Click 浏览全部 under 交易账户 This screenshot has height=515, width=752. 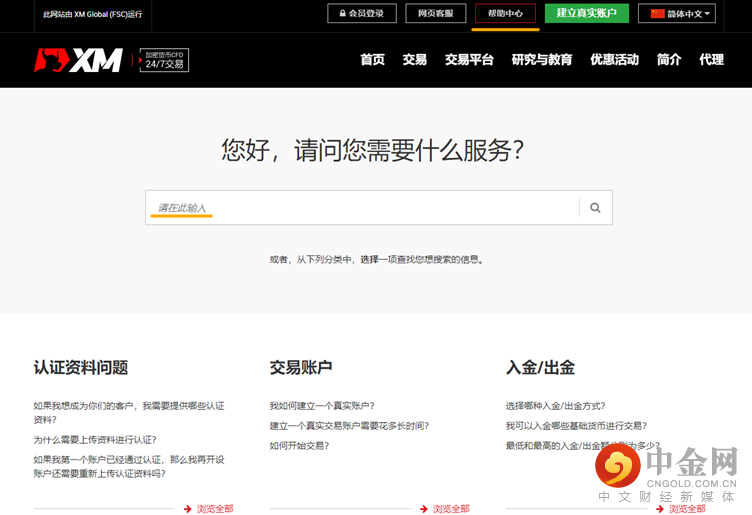(x=451, y=509)
